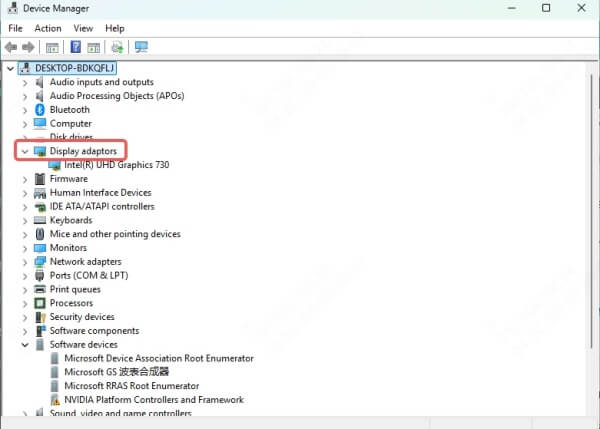Click the blue Help question-mark toolbar icon

(76, 47)
